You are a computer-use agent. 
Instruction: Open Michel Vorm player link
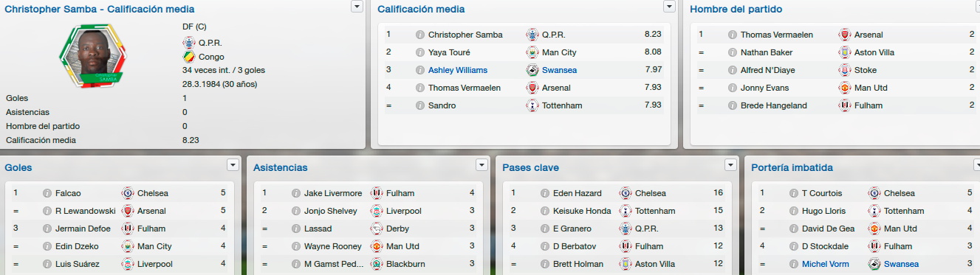click(826, 264)
